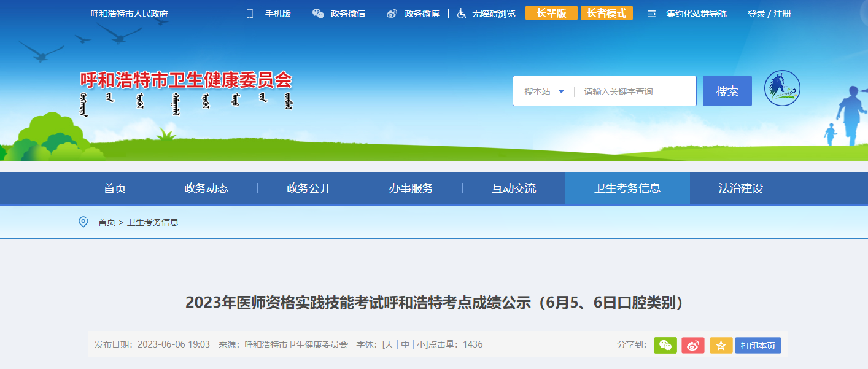The height and width of the screenshot is (369, 868).
Task: Click the Weibo government icon
Action: (392, 14)
